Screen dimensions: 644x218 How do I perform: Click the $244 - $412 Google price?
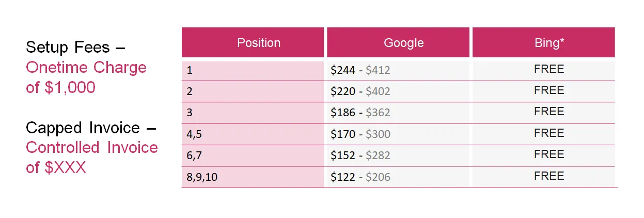(360, 70)
